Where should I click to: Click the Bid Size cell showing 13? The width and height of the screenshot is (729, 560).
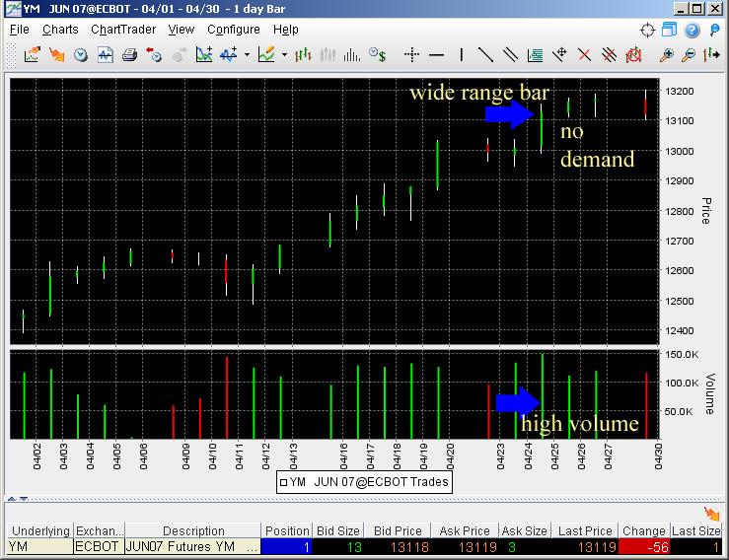338,547
